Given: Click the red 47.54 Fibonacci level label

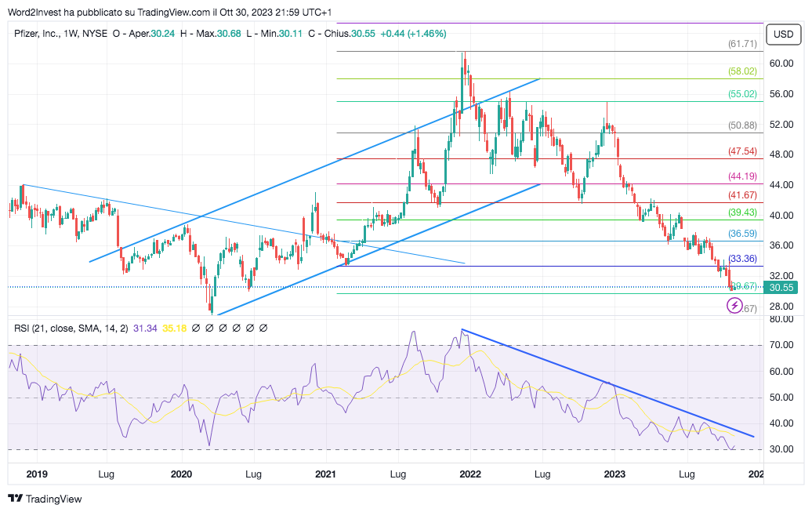Looking at the screenshot, I should [x=741, y=151].
